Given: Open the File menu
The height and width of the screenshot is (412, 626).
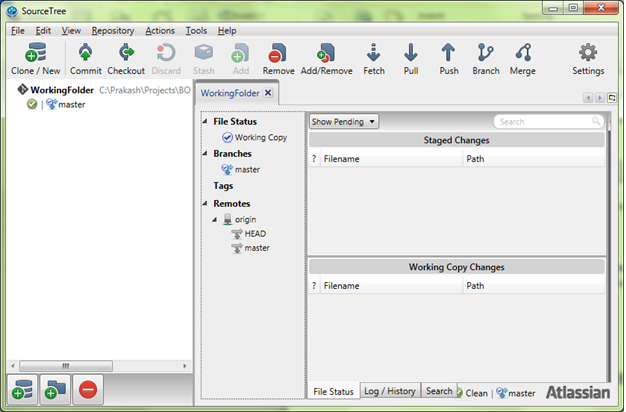Looking at the screenshot, I should tap(18, 31).
